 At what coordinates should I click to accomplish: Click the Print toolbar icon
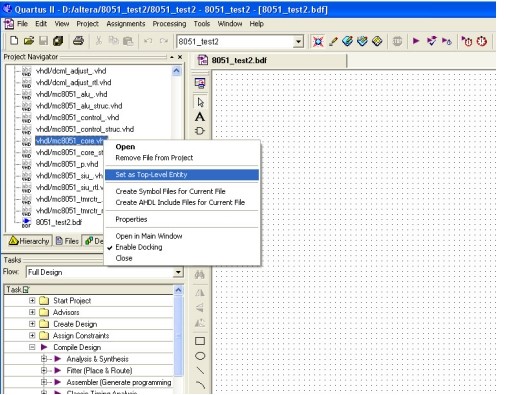click(x=78, y=41)
